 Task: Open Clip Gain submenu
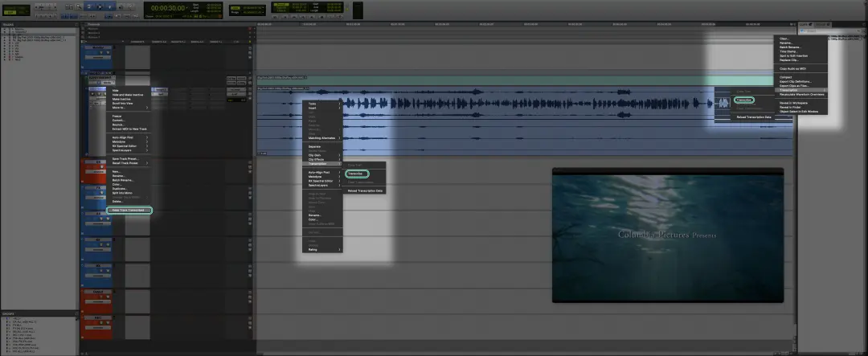pyautogui.click(x=322, y=156)
